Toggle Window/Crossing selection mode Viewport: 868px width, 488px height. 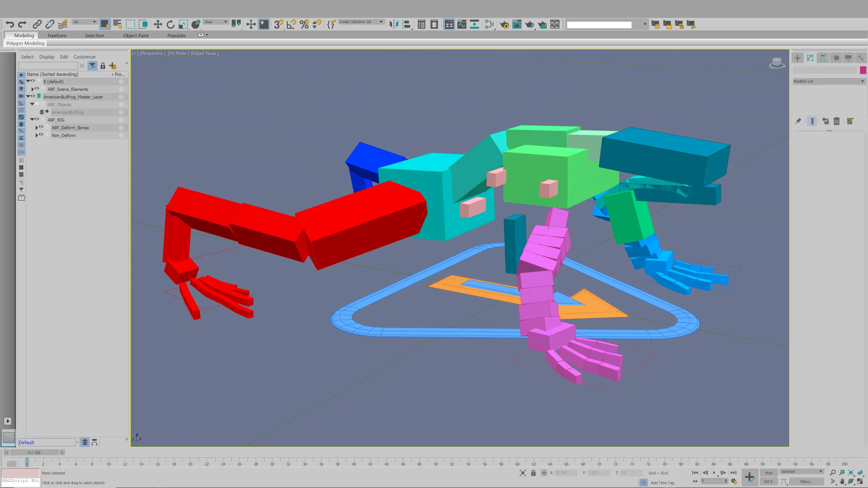pos(143,24)
